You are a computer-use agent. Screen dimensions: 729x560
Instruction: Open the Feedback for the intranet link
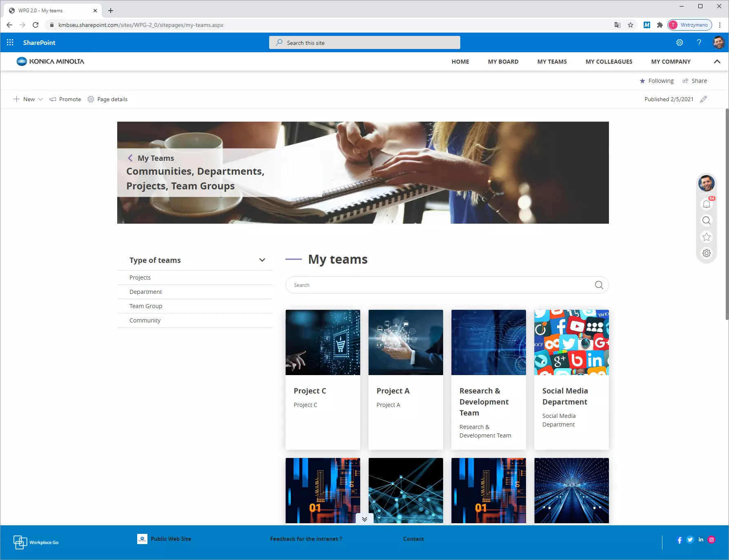(x=306, y=539)
